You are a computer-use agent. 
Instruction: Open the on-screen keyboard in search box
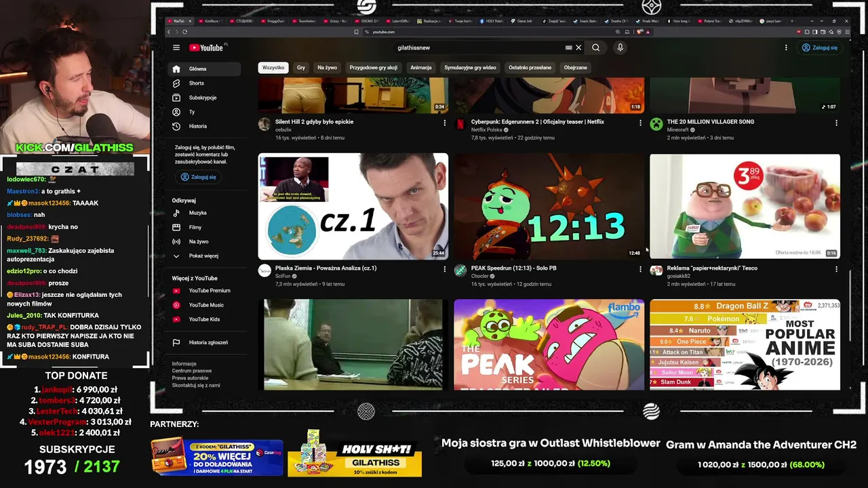pyautogui.click(x=568, y=47)
